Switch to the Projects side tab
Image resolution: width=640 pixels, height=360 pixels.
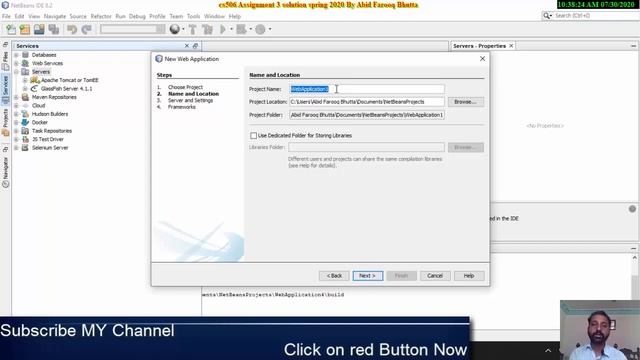point(5,122)
